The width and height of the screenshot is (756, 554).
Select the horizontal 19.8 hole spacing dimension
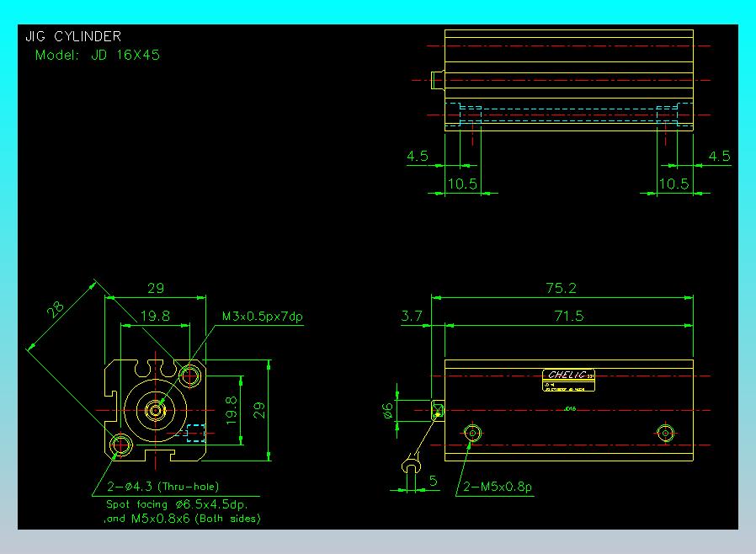[155, 316]
